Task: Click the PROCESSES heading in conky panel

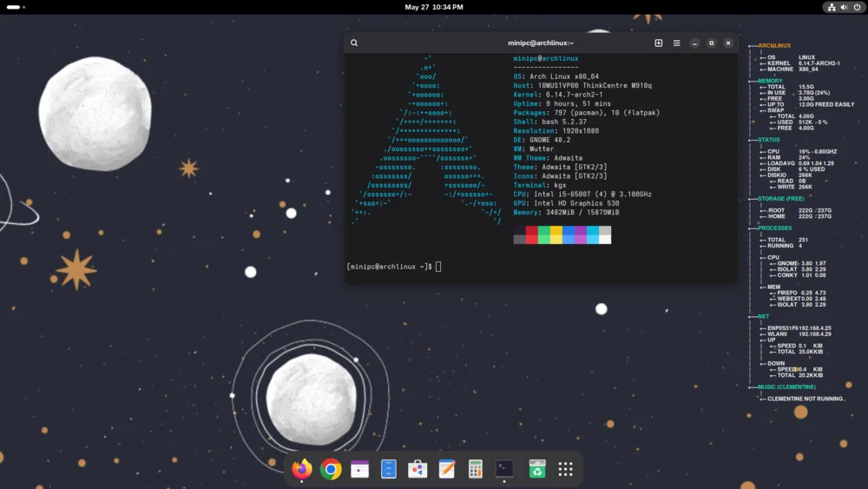Action: 774,228
